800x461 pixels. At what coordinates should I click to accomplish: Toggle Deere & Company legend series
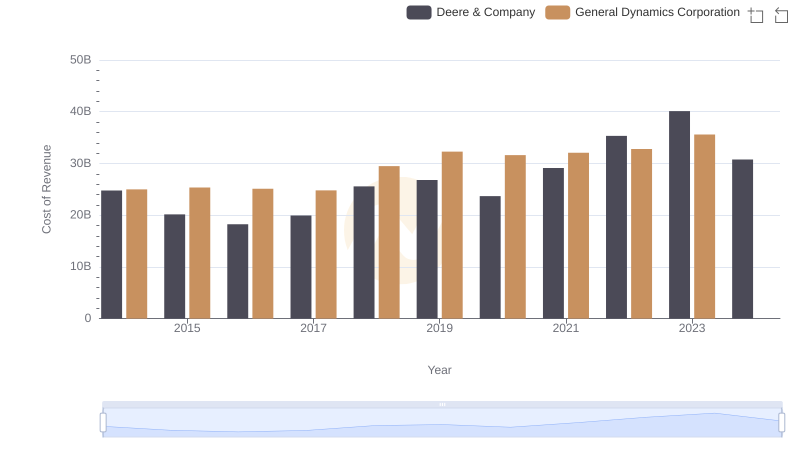(470, 12)
